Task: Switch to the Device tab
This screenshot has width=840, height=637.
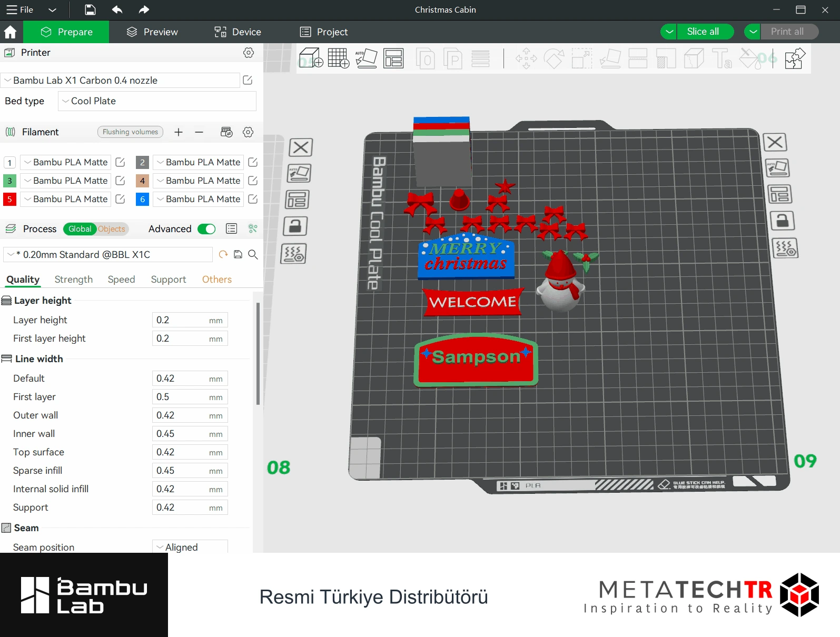Action: (x=238, y=32)
